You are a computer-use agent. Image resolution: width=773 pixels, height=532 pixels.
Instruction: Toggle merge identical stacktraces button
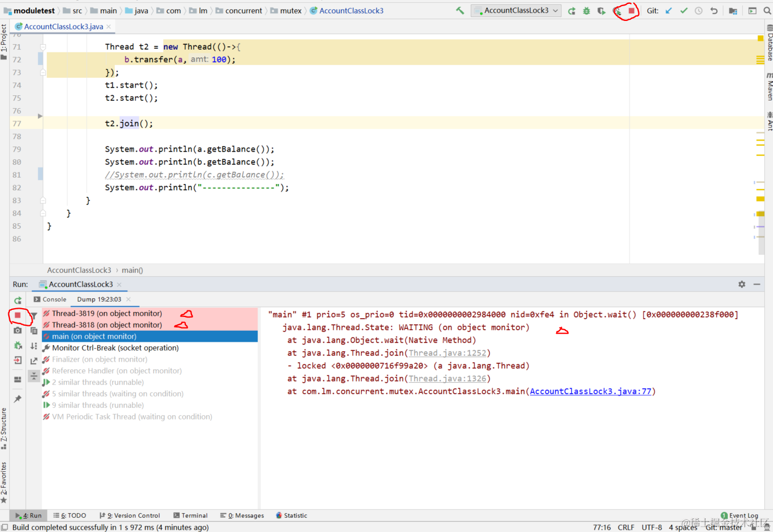34,376
